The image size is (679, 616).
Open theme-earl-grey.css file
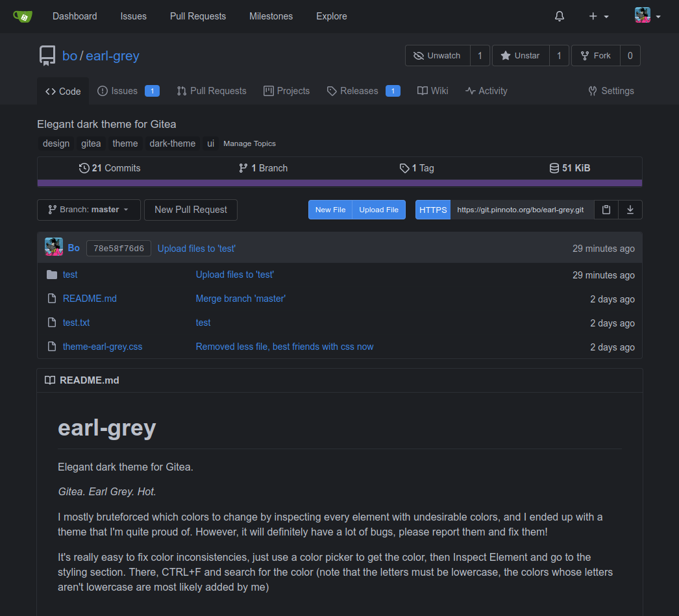click(x=103, y=347)
